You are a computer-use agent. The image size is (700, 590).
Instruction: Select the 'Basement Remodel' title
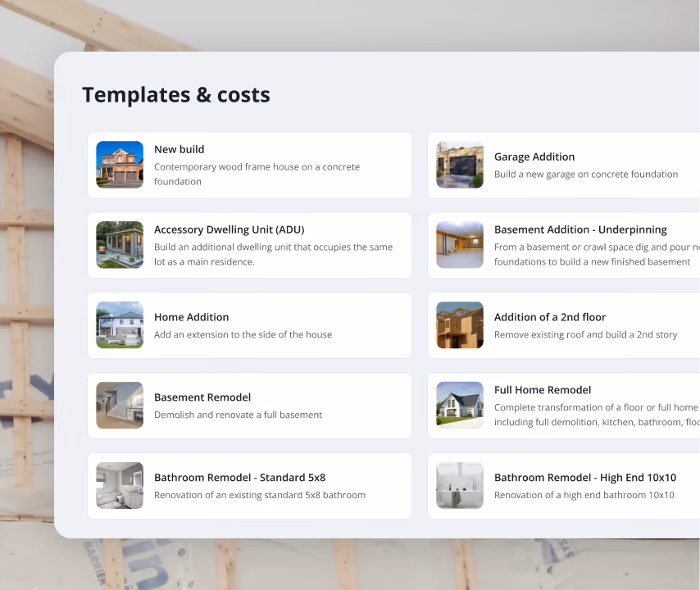[x=202, y=397]
